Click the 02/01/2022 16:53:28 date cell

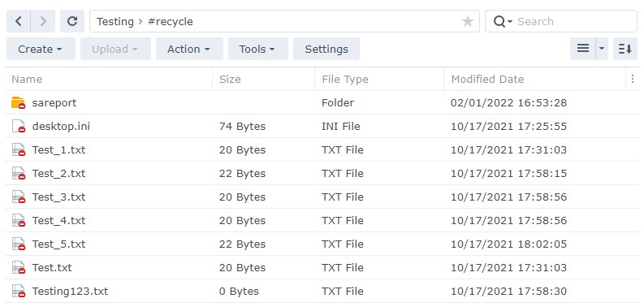tap(508, 103)
